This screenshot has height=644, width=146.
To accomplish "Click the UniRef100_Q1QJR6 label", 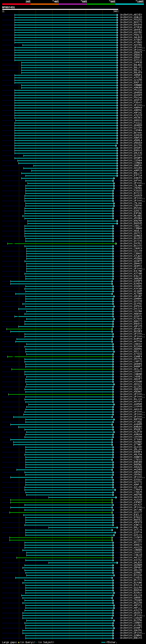I will point(131,588).
